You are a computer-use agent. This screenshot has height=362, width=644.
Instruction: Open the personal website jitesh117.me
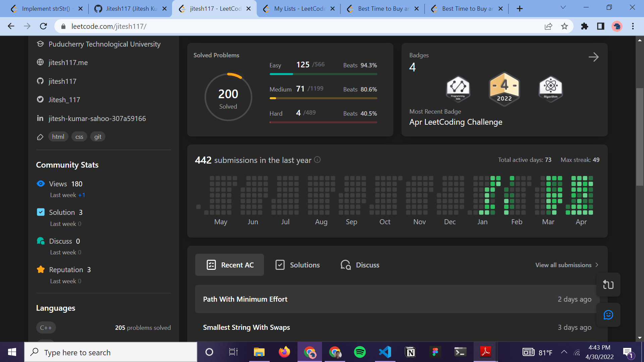point(68,62)
